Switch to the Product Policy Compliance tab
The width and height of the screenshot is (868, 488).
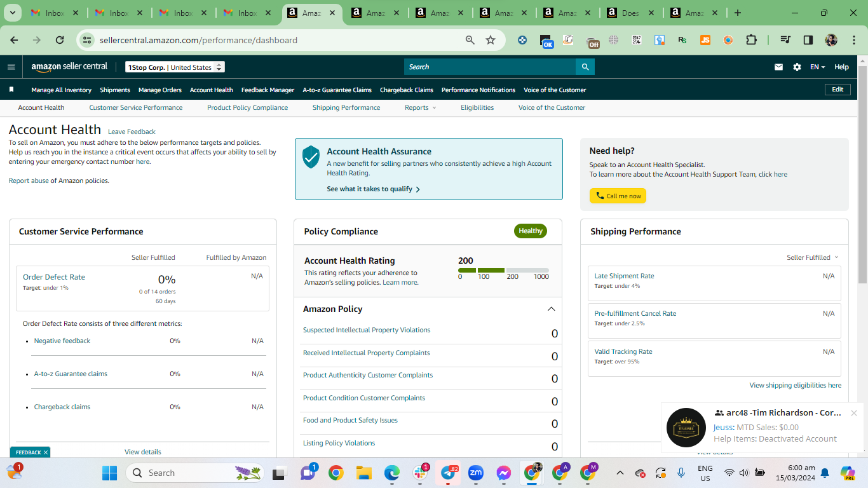click(x=248, y=107)
